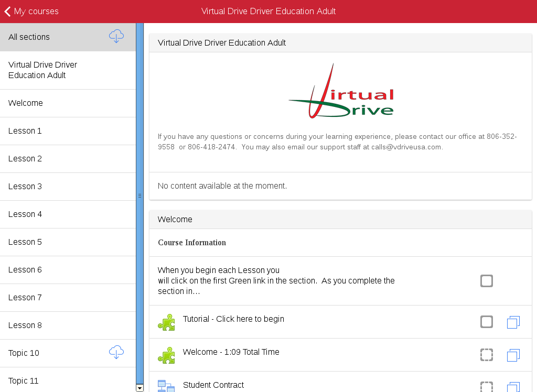Open Lesson 8 section
537x392 pixels.
pos(68,325)
